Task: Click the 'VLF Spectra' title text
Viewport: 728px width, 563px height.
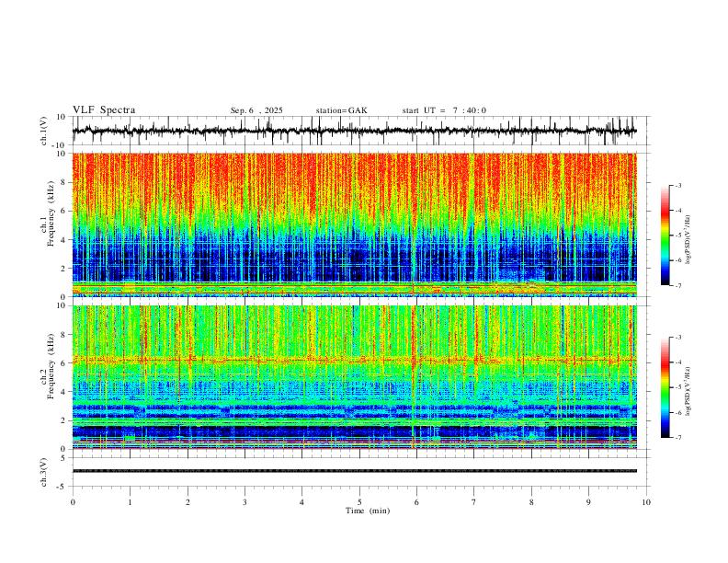Action: pyautogui.click(x=104, y=110)
